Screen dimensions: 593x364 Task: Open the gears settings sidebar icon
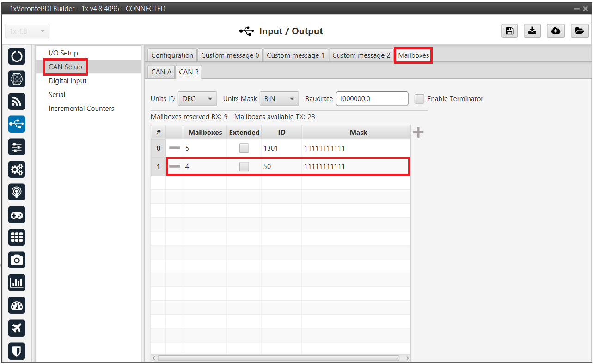tap(17, 170)
